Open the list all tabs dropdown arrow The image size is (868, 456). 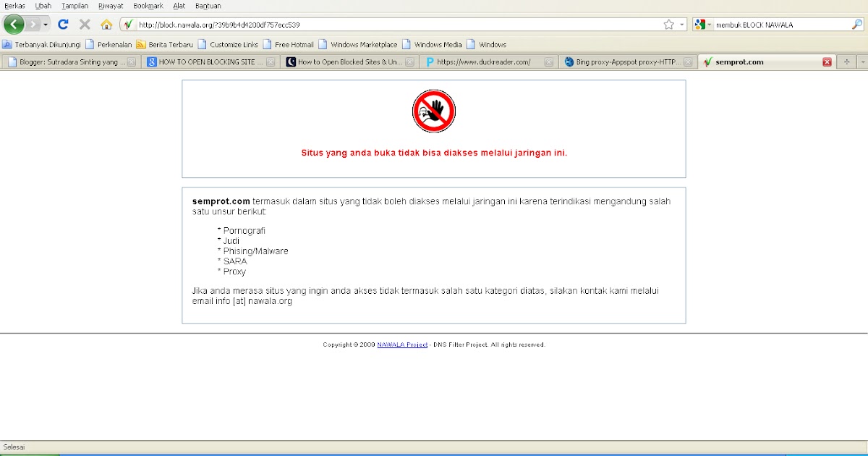[x=861, y=62]
